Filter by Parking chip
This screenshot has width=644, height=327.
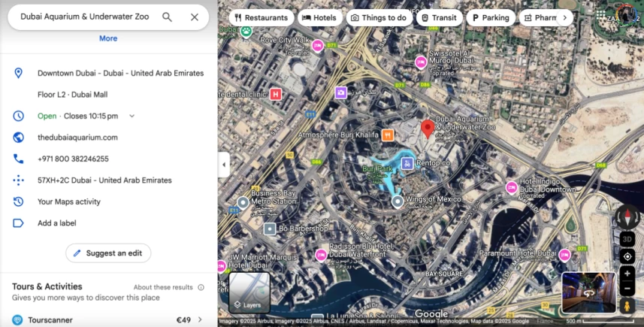tap(491, 17)
